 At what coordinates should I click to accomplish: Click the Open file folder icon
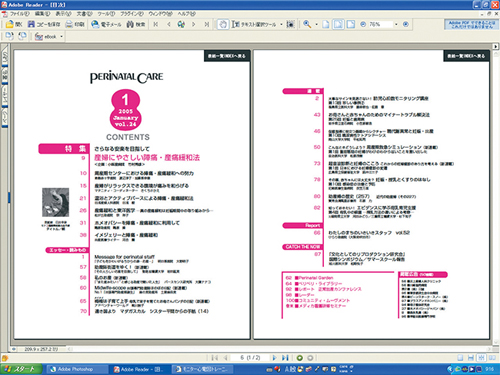click(10, 24)
